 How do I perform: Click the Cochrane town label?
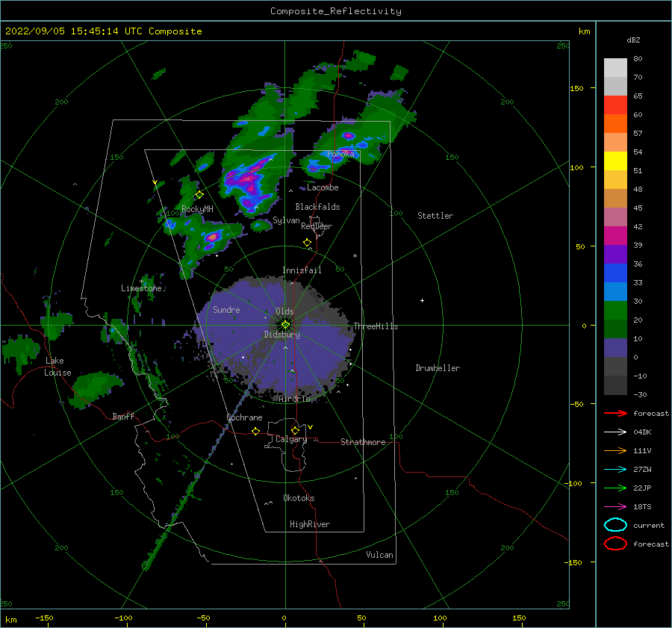(244, 417)
